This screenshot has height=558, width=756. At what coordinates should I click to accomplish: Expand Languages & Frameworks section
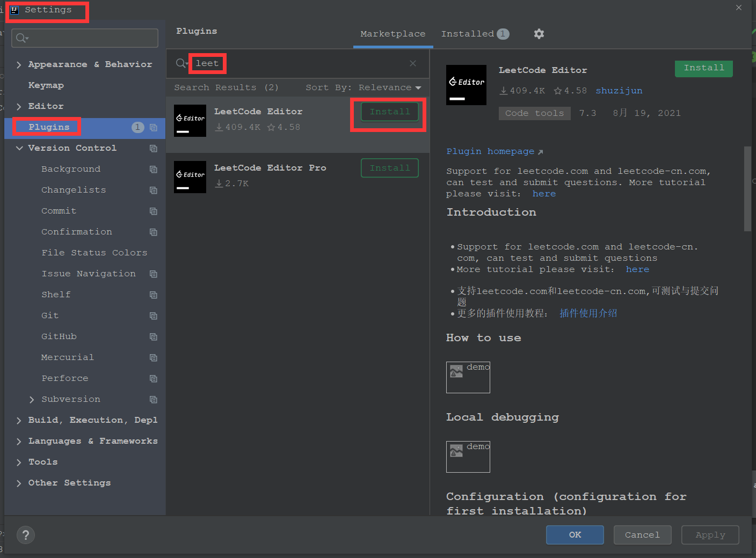click(19, 442)
